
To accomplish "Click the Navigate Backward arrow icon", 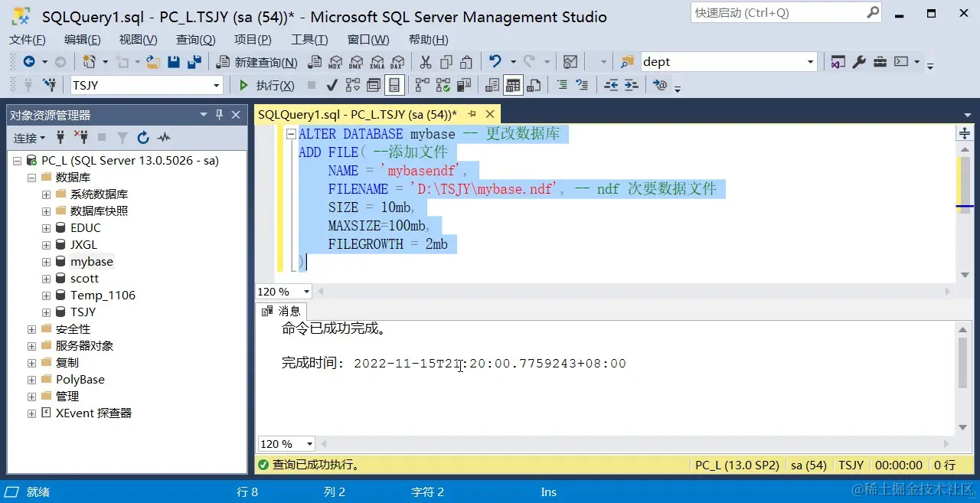I will [x=29, y=62].
